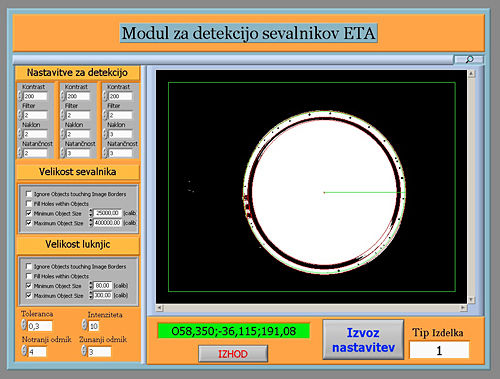Click the stepper beside the 300,00 value
500x379 pixels.
[91, 295]
